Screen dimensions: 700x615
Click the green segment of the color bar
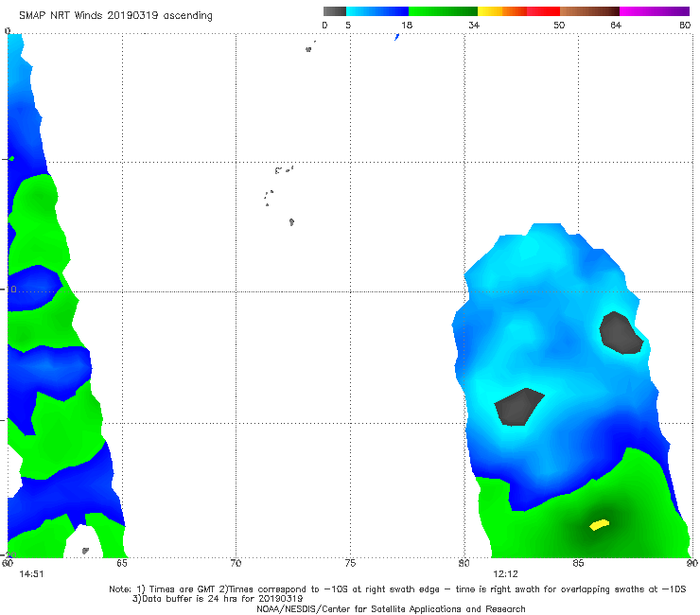coord(443,11)
